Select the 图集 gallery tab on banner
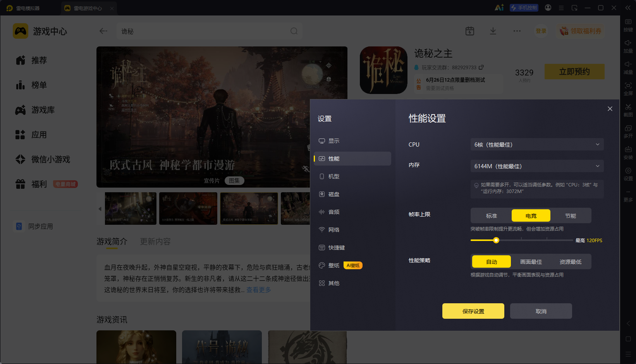Image resolution: width=636 pixels, height=364 pixels. [234, 181]
